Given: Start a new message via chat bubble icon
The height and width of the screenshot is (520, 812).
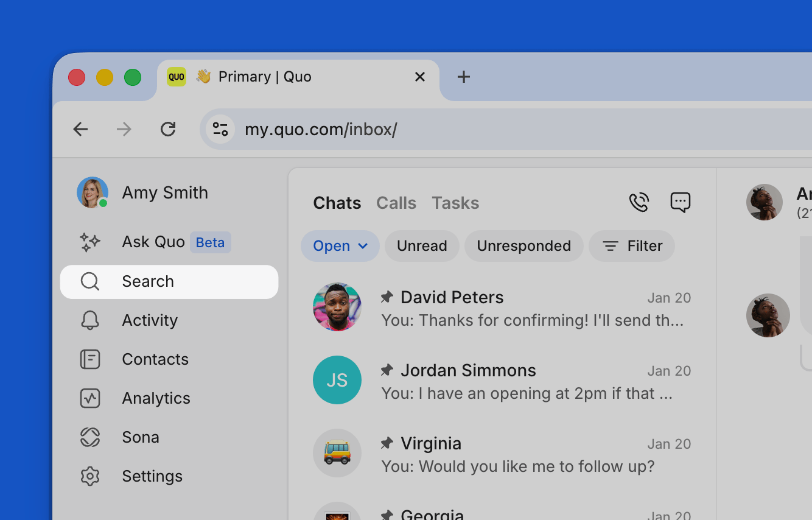Looking at the screenshot, I should coord(680,202).
